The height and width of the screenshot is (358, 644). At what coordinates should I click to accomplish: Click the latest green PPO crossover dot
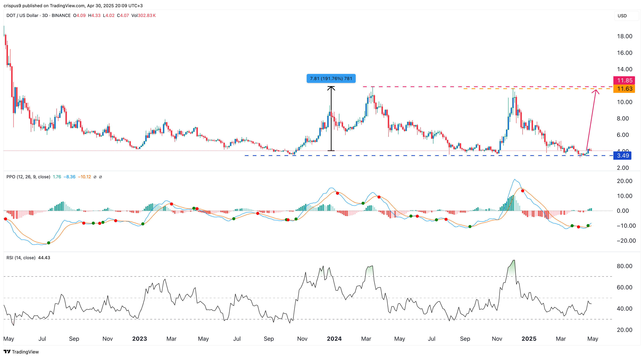click(x=588, y=226)
